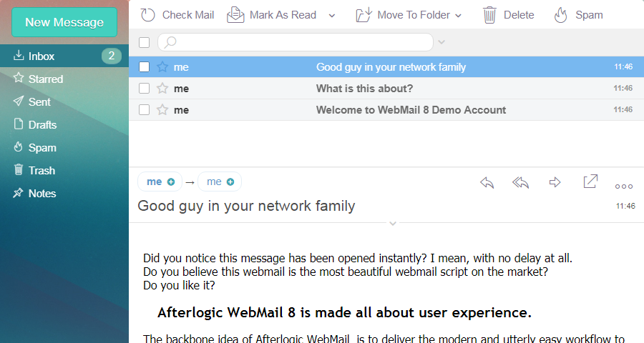Tick the checkbox for 'Welcome to WebMail 8'
Screen dimensions: 644x343
coord(145,110)
